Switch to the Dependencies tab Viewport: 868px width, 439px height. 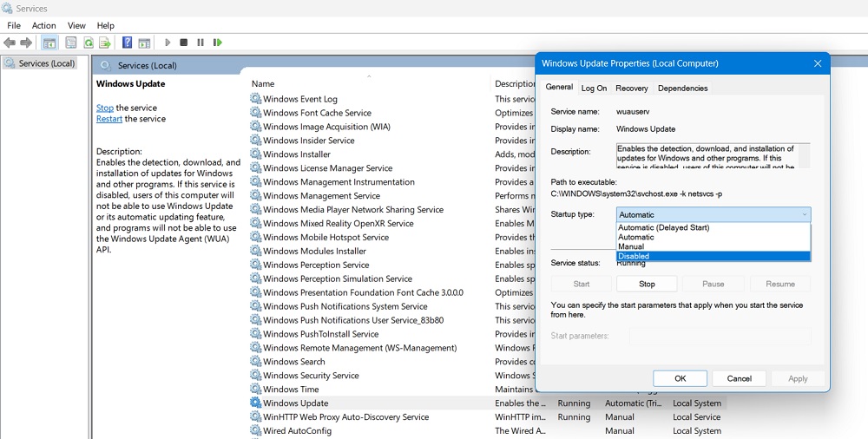682,88
